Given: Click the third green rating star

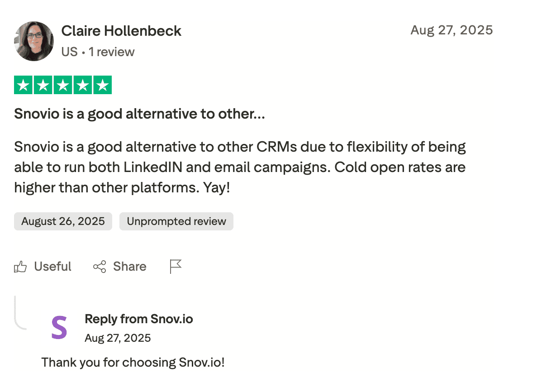Looking at the screenshot, I should [x=63, y=85].
